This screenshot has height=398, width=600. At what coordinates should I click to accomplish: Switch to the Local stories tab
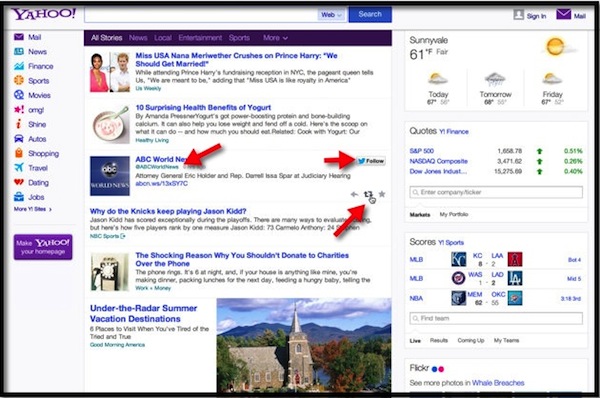pos(163,38)
